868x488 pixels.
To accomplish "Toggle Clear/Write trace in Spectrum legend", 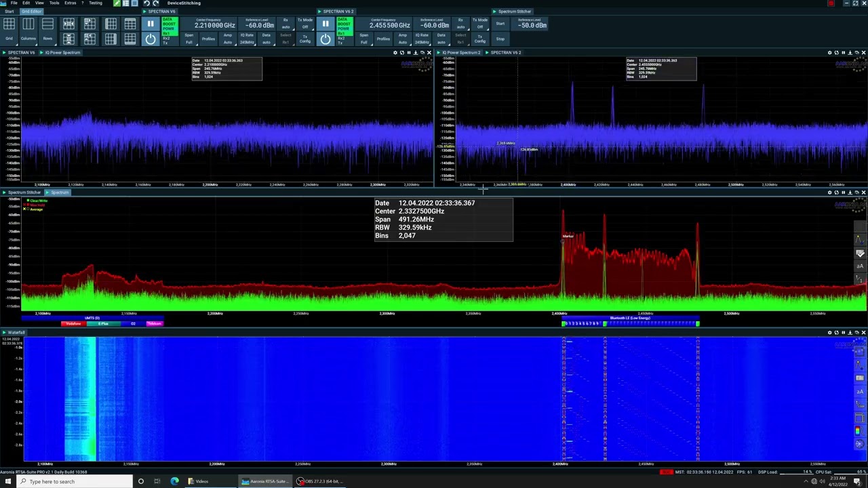I will 37,201.
